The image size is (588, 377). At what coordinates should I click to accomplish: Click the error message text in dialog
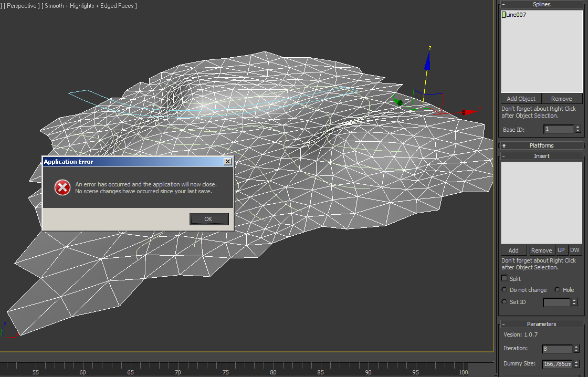pos(146,187)
